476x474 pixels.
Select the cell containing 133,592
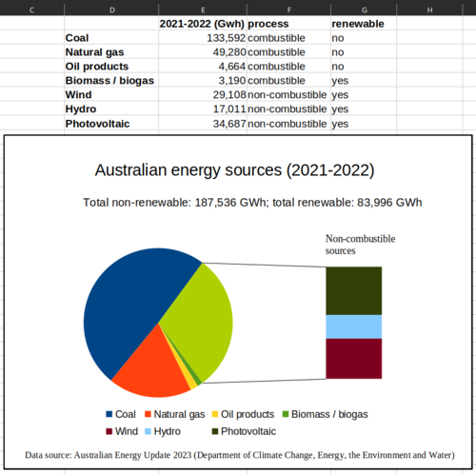click(203, 38)
